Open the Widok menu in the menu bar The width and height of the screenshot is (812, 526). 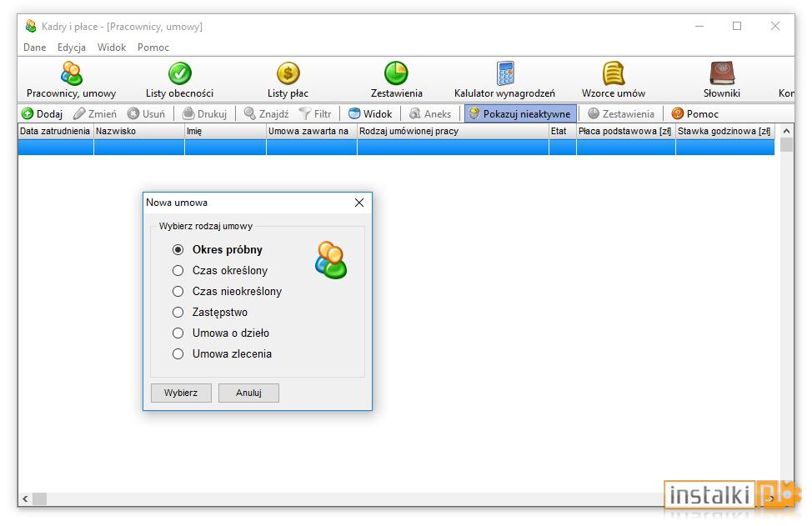[x=112, y=48]
